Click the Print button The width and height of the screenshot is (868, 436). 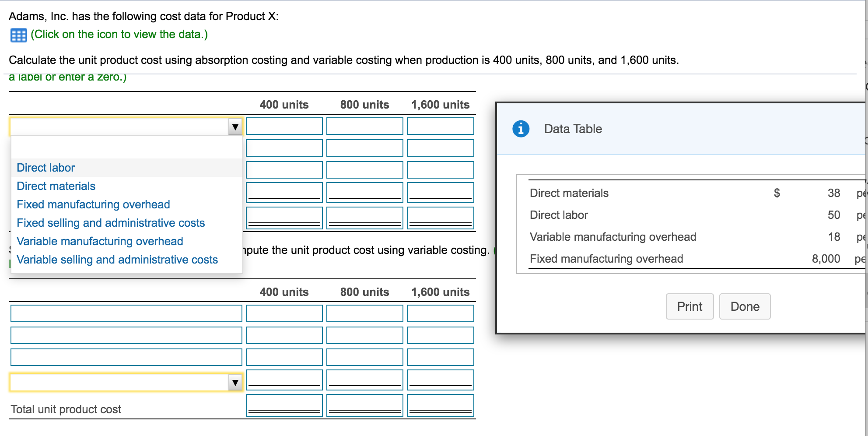(689, 306)
